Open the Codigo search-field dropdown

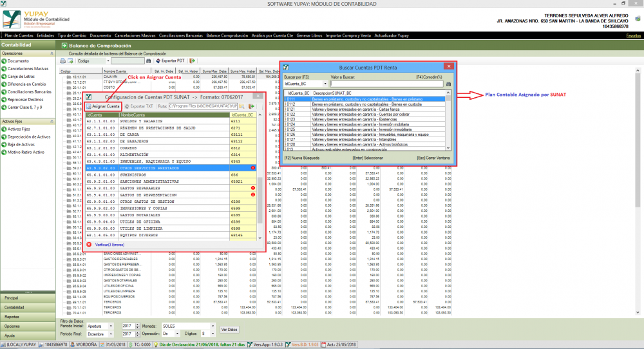click(108, 61)
